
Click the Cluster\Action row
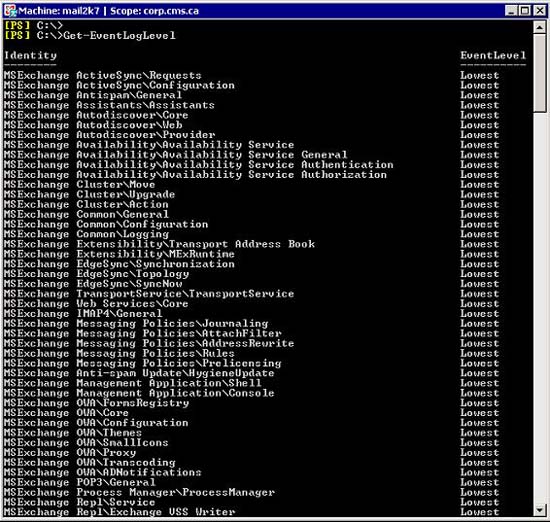251,204
